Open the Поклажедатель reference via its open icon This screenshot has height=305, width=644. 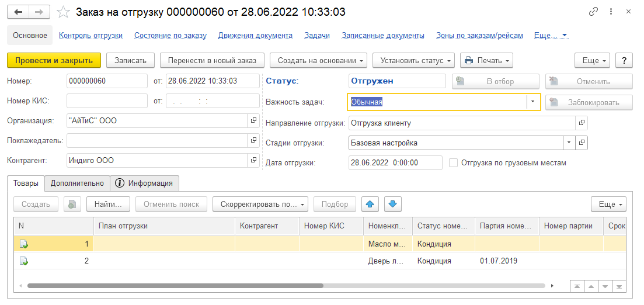click(x=254, y=140)
